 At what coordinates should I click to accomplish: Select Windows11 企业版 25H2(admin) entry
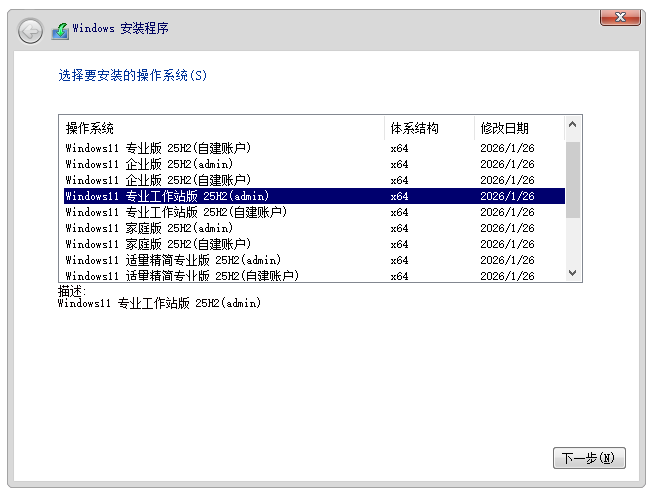(x=149, y=164)
